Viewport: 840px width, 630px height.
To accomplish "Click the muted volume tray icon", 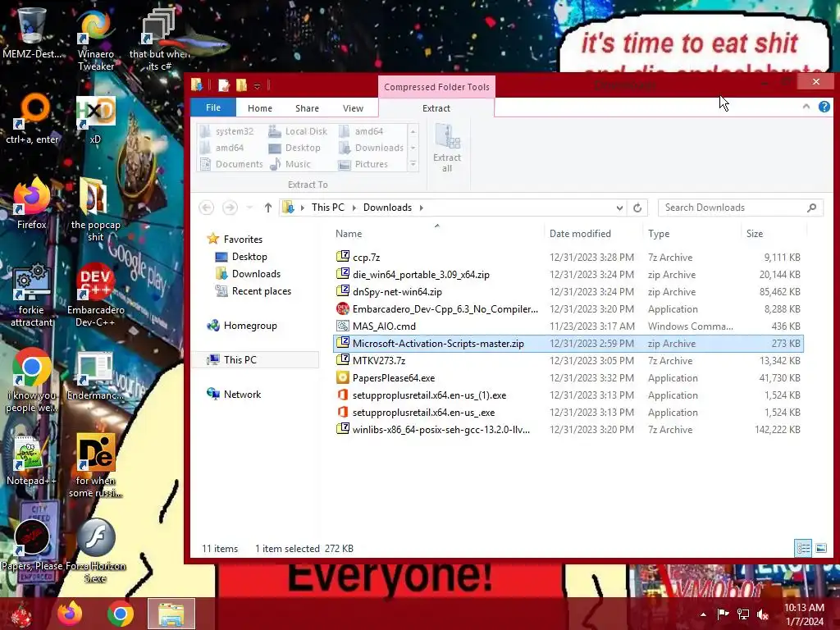I will (x=763, y=614).
